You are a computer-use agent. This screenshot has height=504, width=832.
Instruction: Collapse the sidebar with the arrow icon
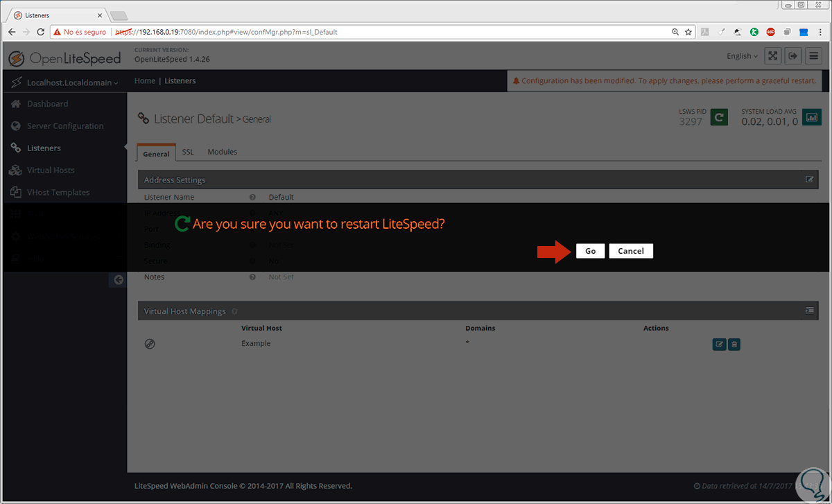[118, 280]
